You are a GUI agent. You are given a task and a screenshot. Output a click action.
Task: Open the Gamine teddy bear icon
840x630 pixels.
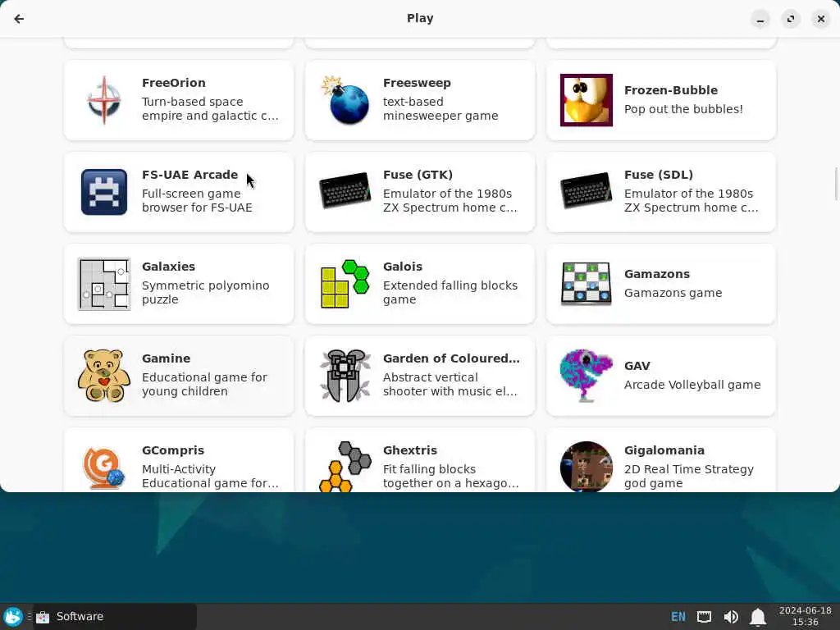[104, 376]
